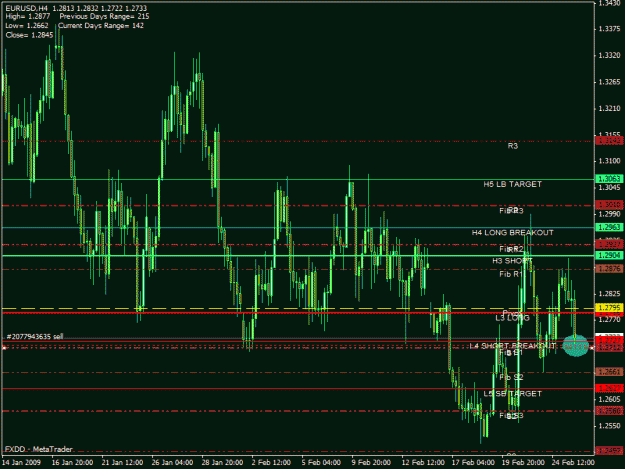The width and height of the screenshot is (625, 469).
Task: Select the 'H3 SHORT' level label
Action: pyautogui.click(x=512, y=261)
